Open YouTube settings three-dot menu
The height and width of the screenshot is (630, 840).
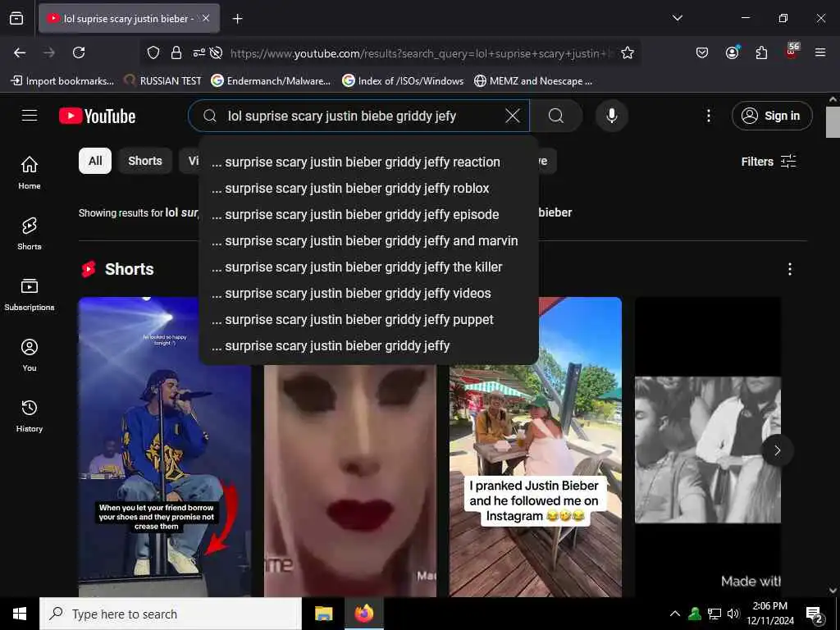708,116
